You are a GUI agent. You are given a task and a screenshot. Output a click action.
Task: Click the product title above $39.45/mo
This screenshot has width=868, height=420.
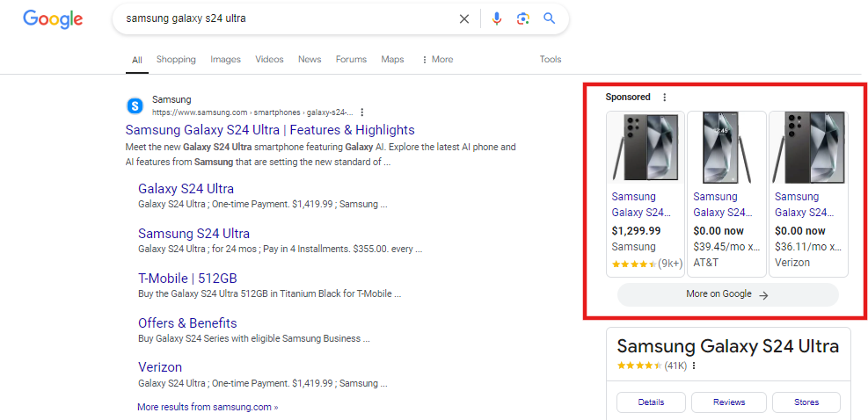point(723,205)
